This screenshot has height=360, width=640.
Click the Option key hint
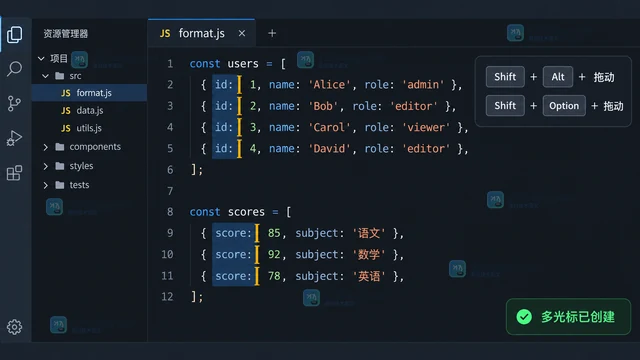tap(564, 106)
